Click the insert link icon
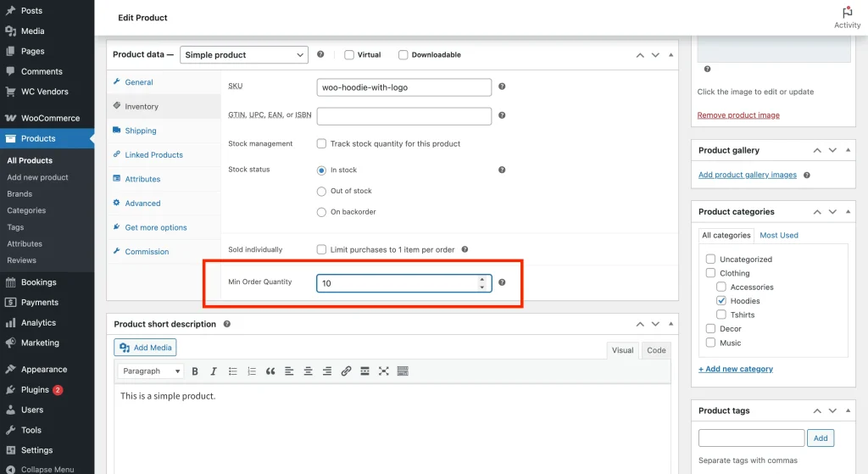Image resolution: width=868 pixels, height=474 pixels. [346, 371]
